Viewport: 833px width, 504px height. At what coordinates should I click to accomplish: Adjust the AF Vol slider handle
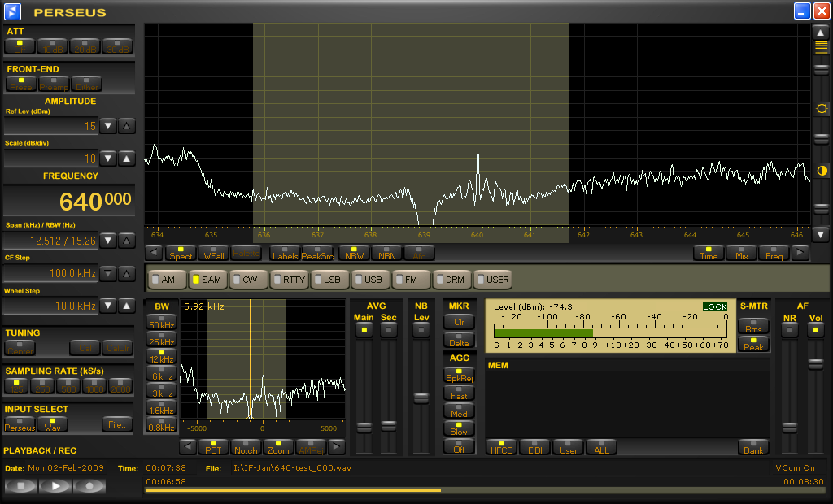tap(815, 364)
